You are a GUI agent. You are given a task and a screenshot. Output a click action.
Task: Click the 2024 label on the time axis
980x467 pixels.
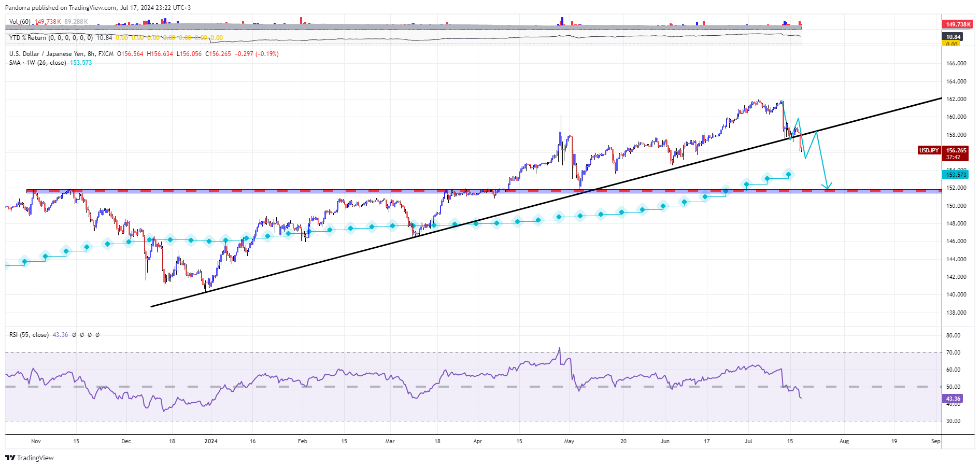pos(211,442)
